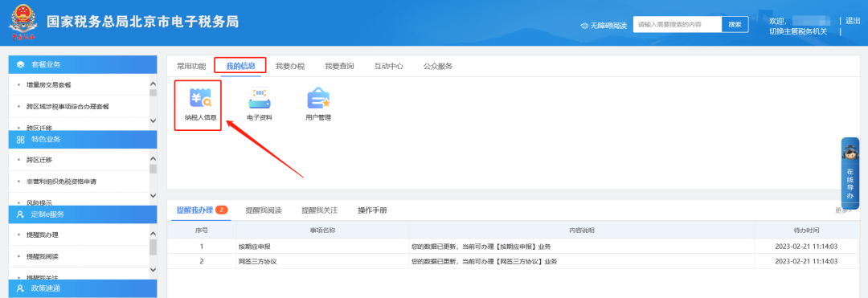The image size is (868, 298).
Task: Click the up arrow of 特色业务 list scrollbar
Action: [x=154, y=158]
